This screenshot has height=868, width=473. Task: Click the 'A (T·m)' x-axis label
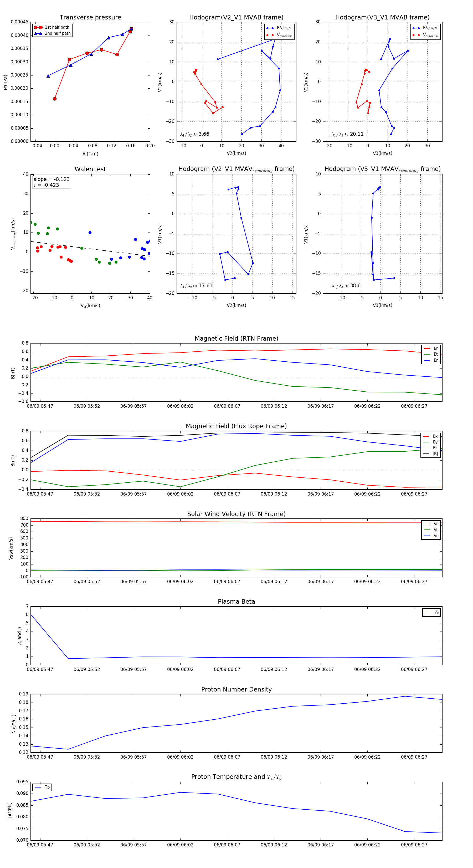pyautogui.click(x=90, y=154)
